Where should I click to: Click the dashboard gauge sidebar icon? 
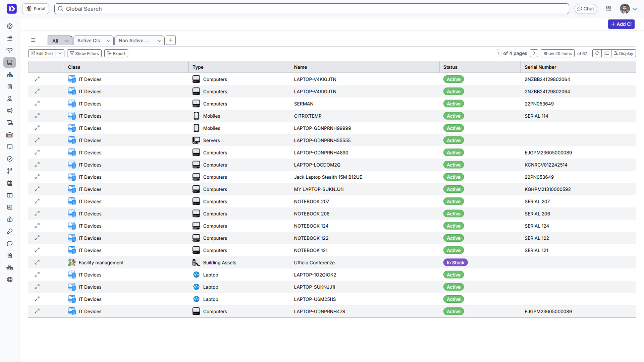point(10,26)
